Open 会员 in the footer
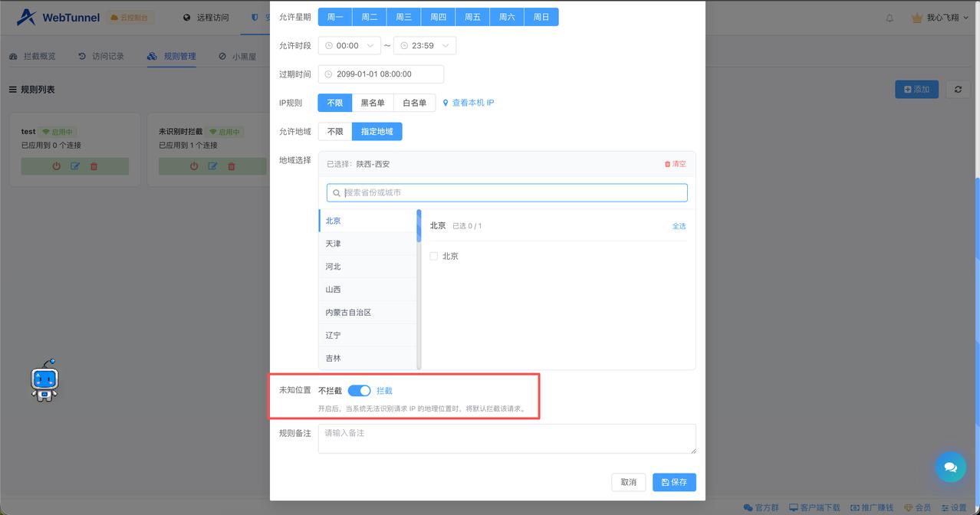 coord(918,507)
